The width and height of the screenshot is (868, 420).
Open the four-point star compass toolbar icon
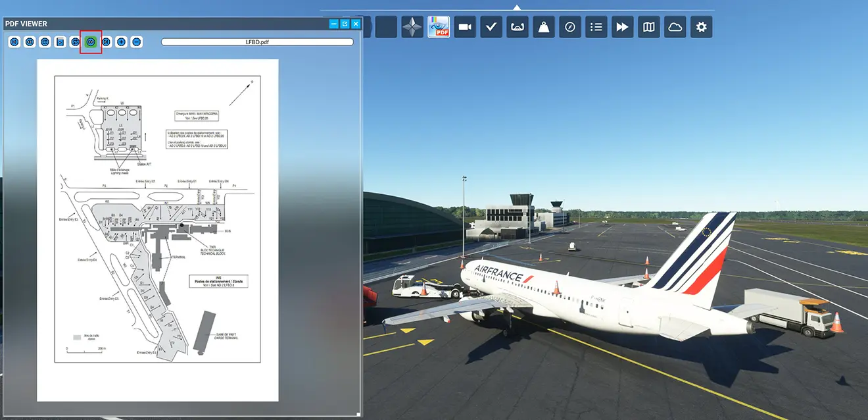tap(412, 27)
